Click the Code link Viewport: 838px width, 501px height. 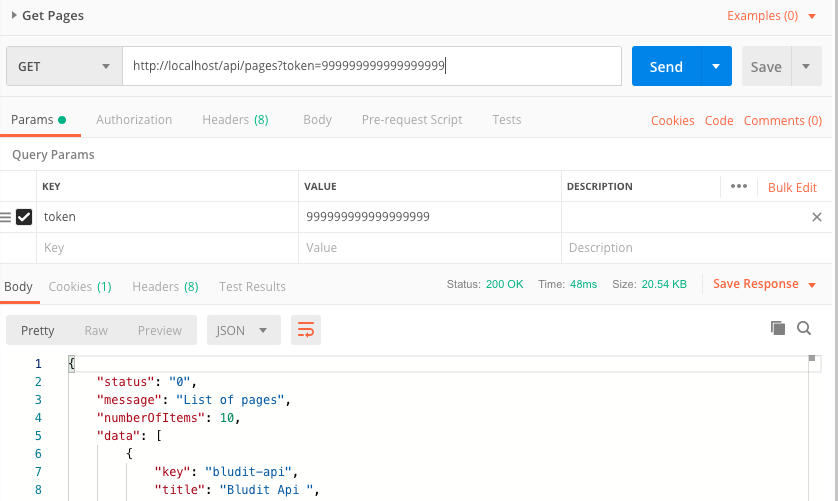(719, 121)
